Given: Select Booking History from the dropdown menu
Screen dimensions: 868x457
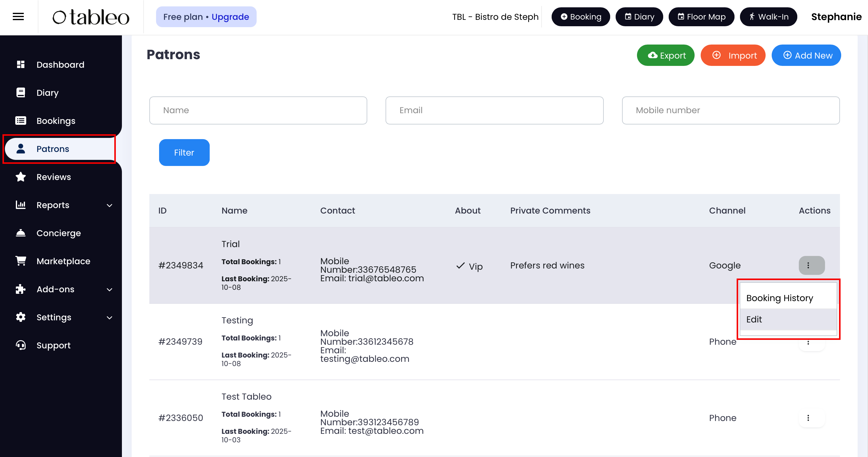Looking at the screenshot, I should point(779,298).
